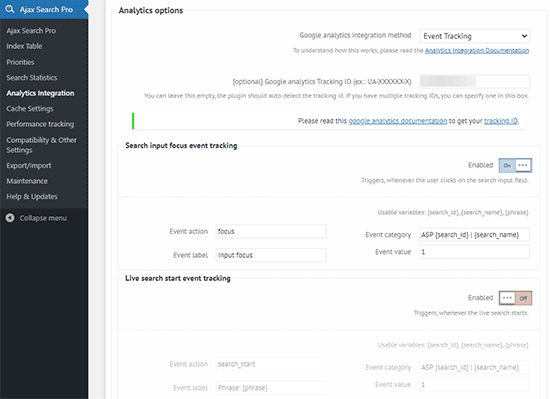Open the Ajax Search Pro submenu item
550x399 pixels.
31,31
